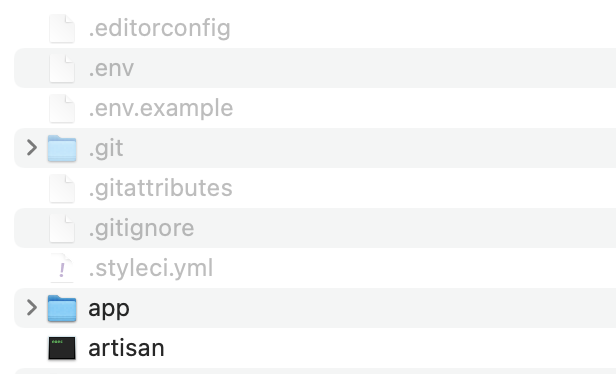Click the .gitattributes file icon

point(62,189)
